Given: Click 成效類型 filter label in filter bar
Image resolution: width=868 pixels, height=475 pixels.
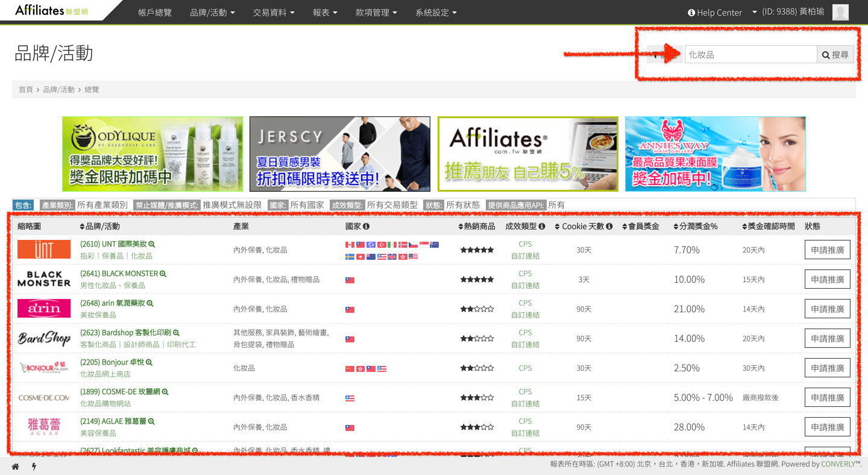Looking at the screenshot, I should click(347, 206).
